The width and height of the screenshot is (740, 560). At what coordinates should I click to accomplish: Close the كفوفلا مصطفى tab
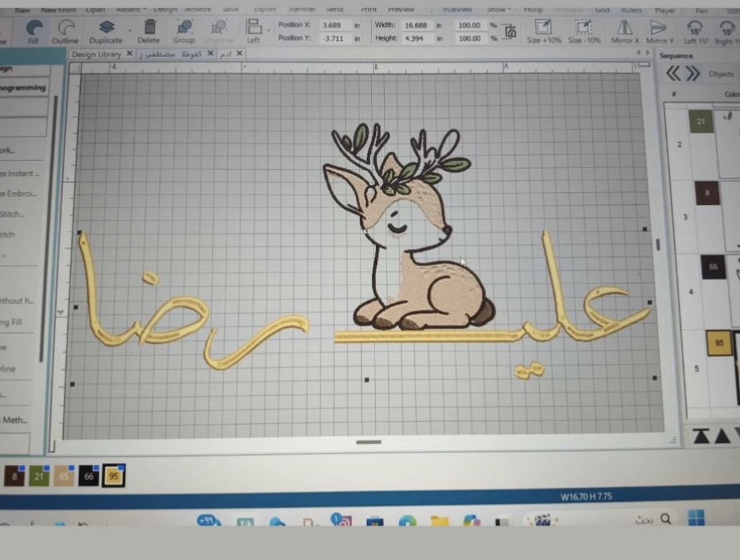pos(211,53)
